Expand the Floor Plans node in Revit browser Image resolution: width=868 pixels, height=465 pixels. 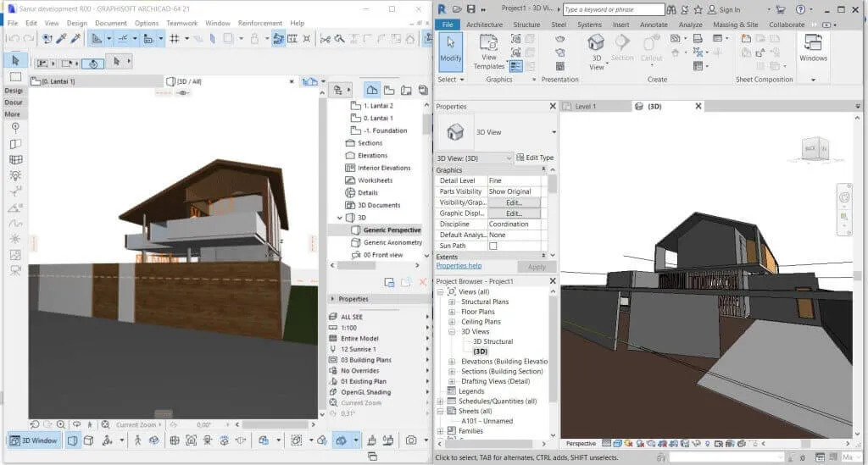(452, 312)
